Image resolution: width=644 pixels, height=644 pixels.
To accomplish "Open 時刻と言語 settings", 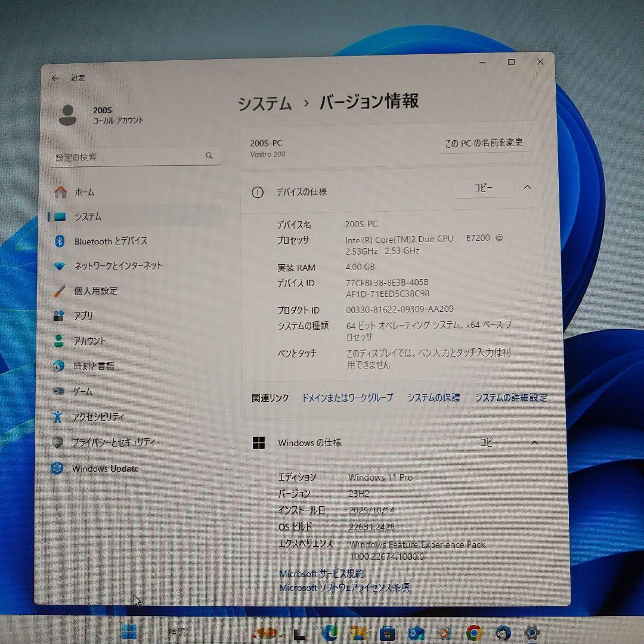I will (91, 366).
